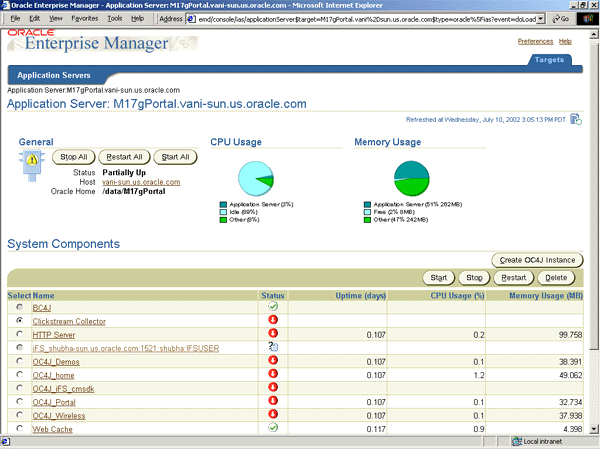Open the Favorites menu
600x449 pixels.
[85, 18]
